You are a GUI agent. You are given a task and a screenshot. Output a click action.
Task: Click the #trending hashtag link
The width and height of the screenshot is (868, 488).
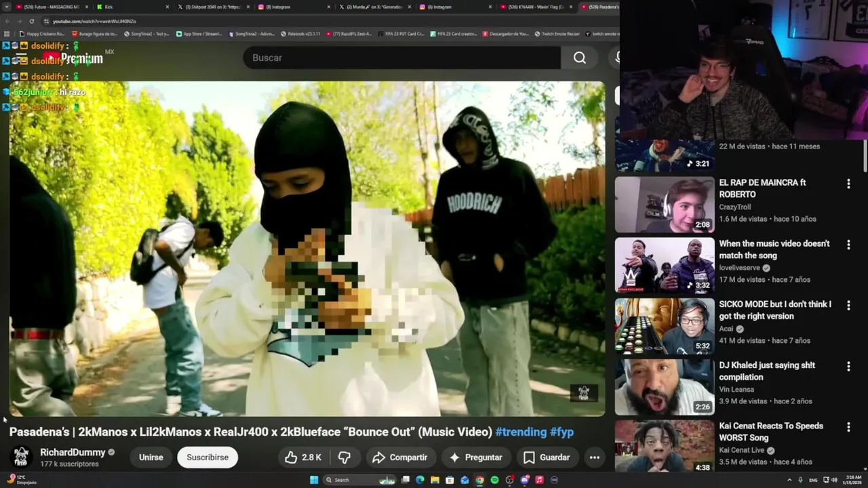521,432
